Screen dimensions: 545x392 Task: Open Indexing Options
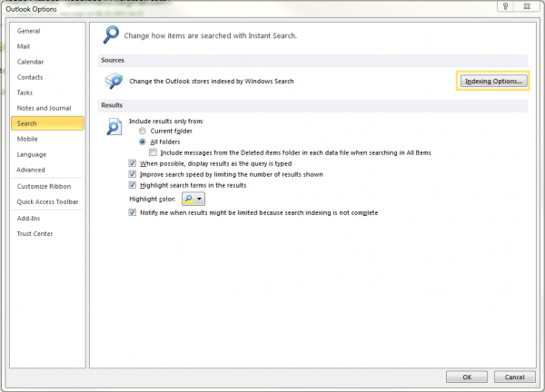click(492, 82)
